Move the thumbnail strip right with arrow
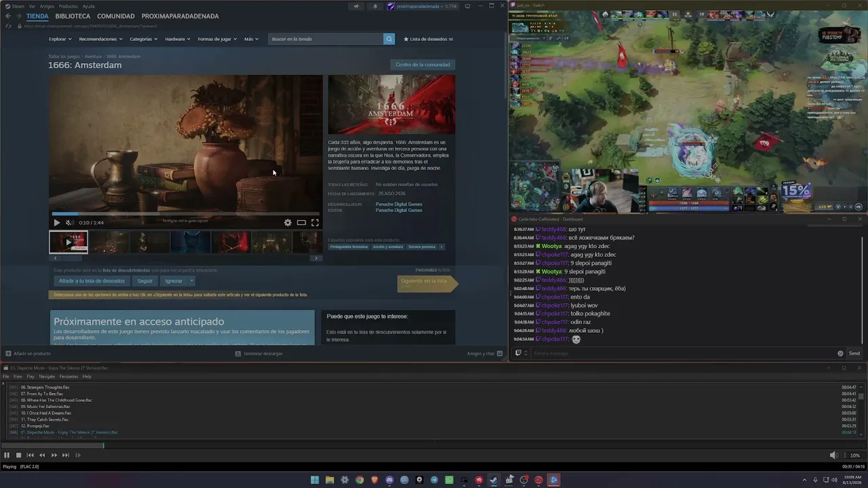 click(316, 258)
